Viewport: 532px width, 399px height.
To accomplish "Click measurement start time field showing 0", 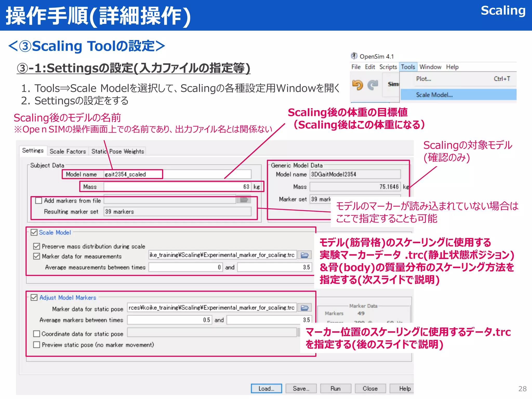I will 185,267.
